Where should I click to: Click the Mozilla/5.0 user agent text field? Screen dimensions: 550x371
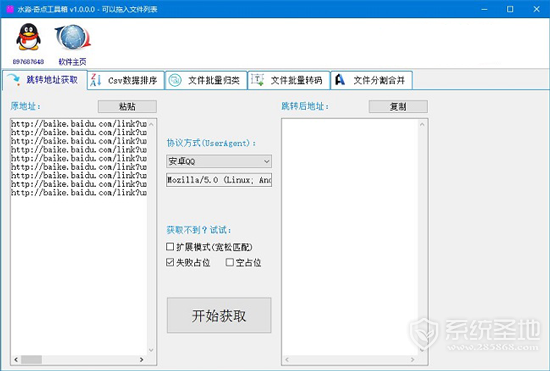coord(219,180)
